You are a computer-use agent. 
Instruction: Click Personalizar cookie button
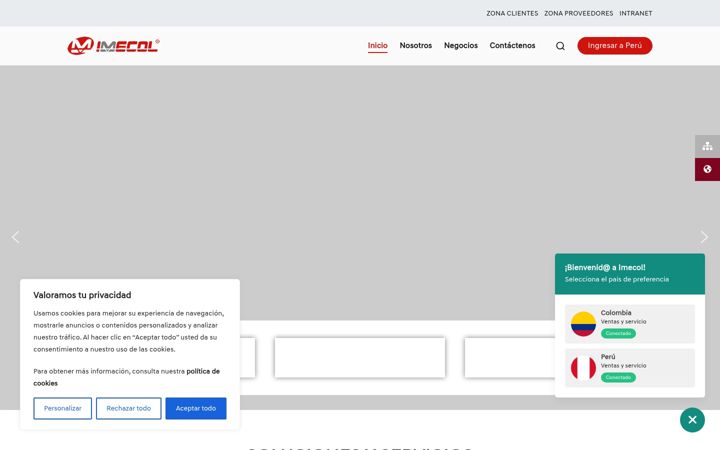point(62,408)
